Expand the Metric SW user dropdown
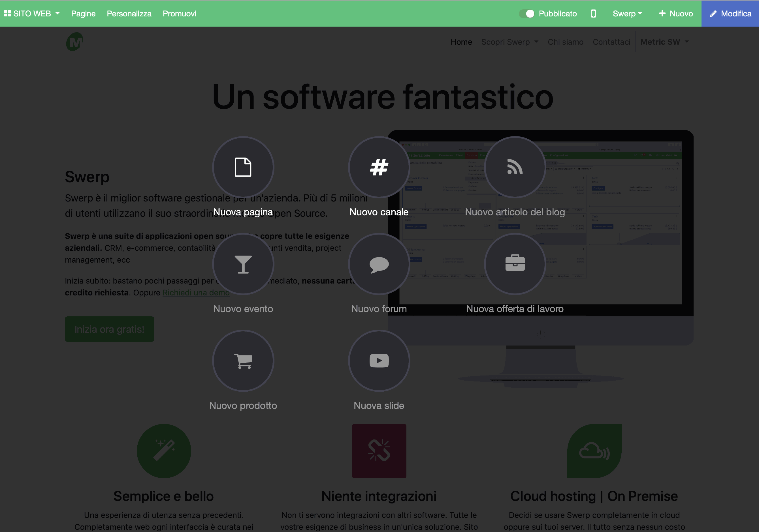759x532 pixels. point(664,42)
